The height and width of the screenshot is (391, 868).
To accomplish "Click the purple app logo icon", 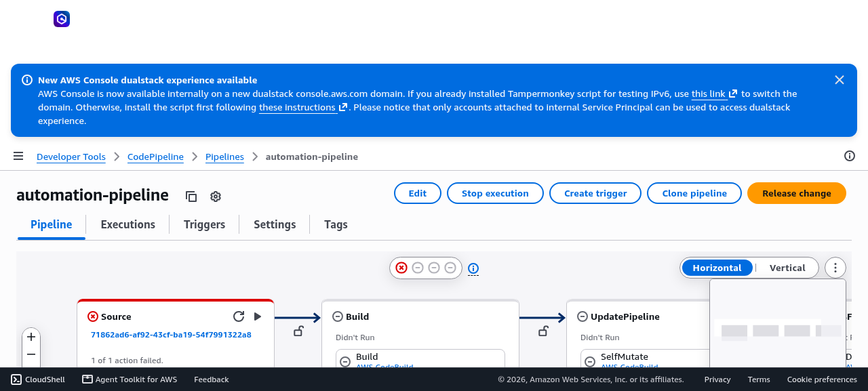I will (62, 19).
